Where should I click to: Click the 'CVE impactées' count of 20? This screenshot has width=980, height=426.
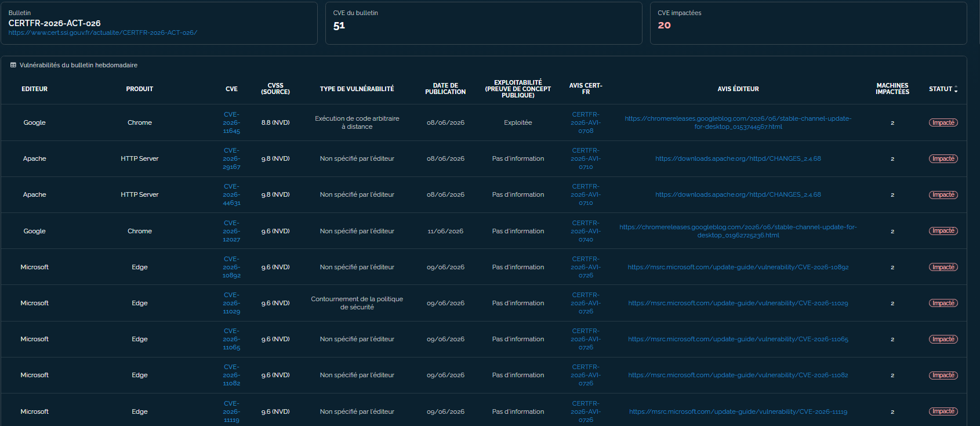(665, 26)
